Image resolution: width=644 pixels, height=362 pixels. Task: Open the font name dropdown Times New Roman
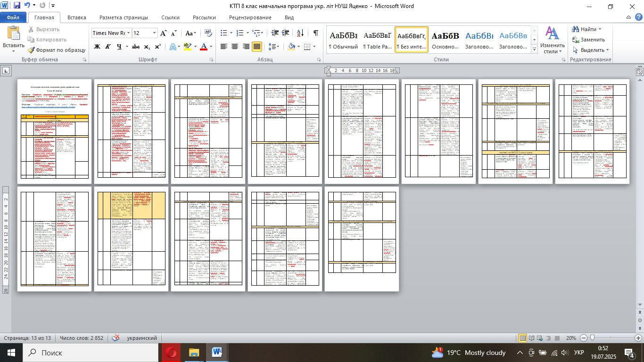tap(128, 33)
